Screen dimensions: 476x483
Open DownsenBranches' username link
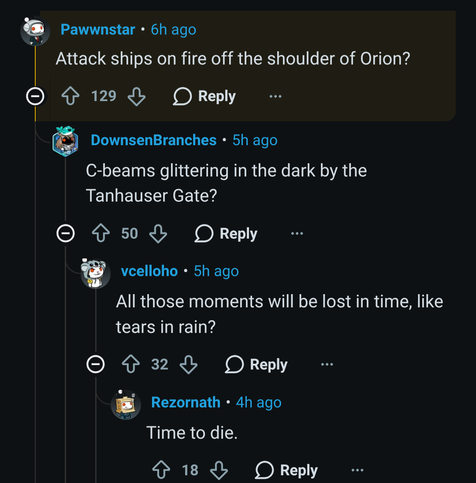point(154,140)
